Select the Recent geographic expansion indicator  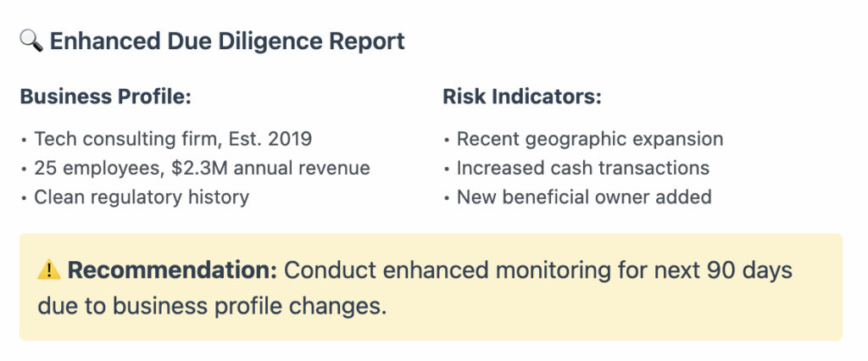coord(590,139)
